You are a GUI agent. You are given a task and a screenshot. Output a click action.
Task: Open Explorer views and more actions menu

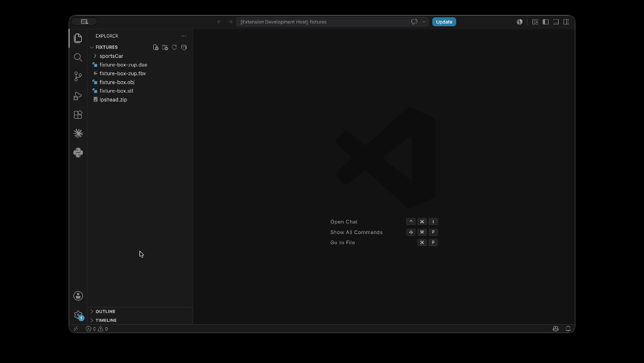pos(184,36)
